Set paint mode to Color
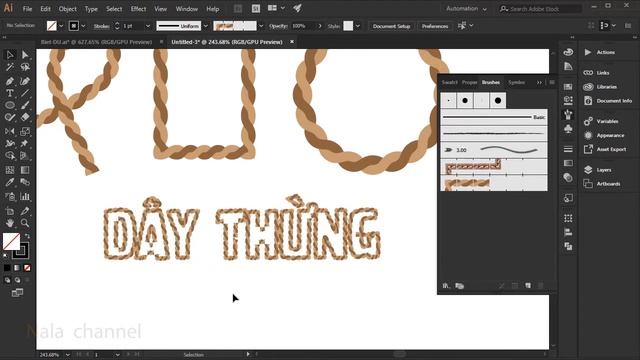The width and height of the screenshot is (640, 360). click(7, 268)
